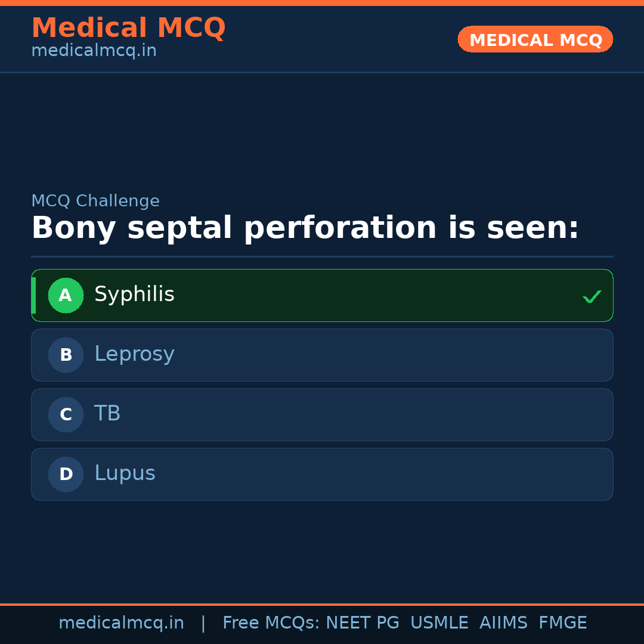Click the B letter circle icon
The width and height of the screenshot is (644, 644).
pyautogui.click(x=66, y=355)
